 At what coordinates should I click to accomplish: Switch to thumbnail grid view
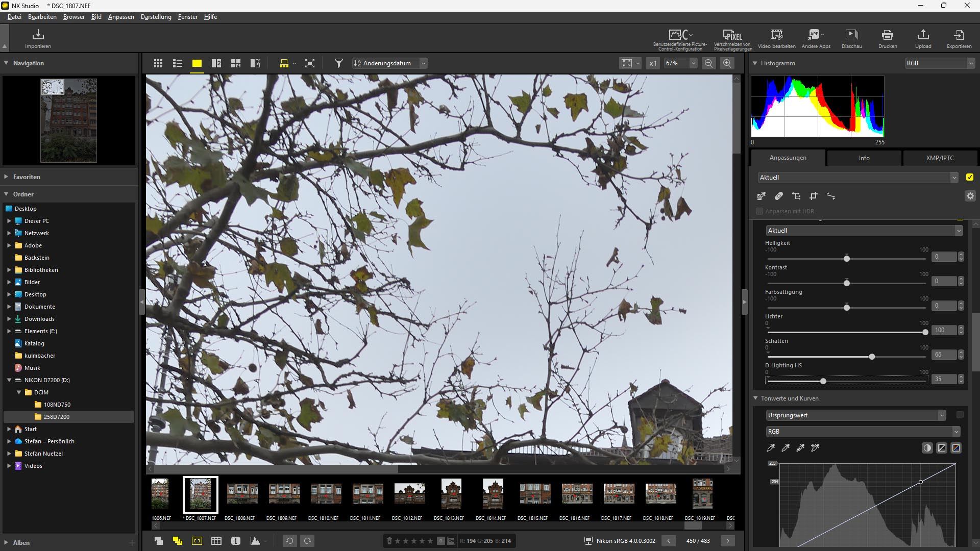click(x=158, y=63)
